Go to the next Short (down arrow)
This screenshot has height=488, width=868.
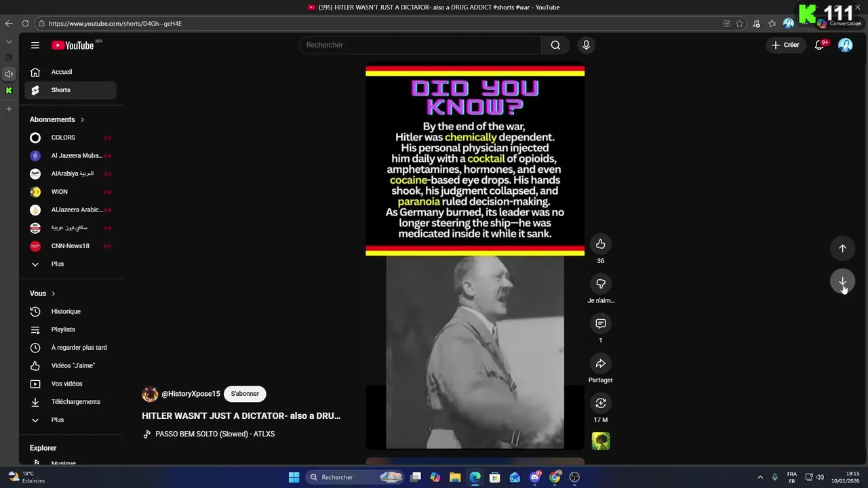842,281
